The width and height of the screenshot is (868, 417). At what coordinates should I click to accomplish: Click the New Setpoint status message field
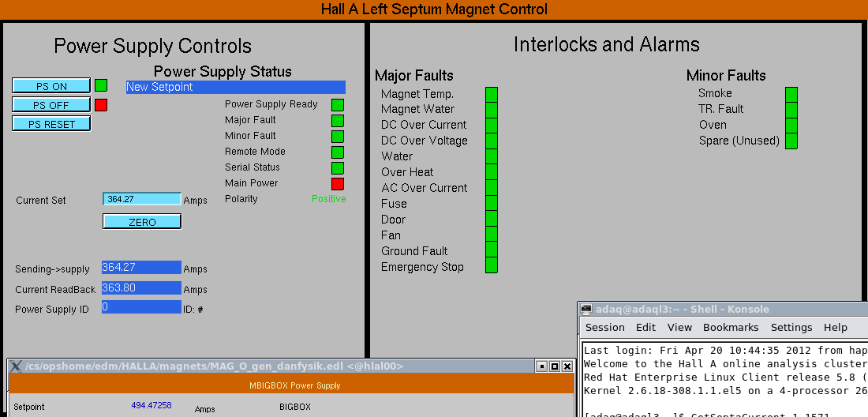click(236, 87)
